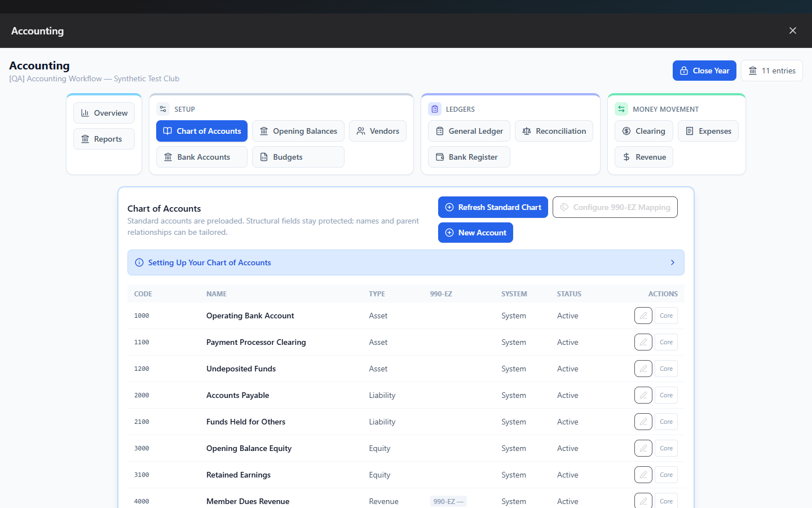The width and height of the screenshot is (812, 508).
Task: Open the Overview tab
Action: coord(104,113)
